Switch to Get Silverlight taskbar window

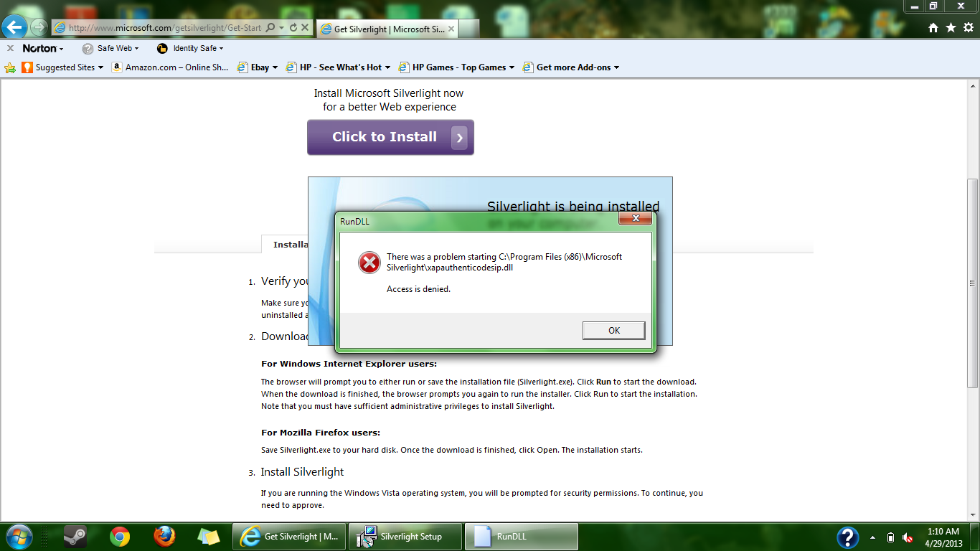pyautogui.click(x=289, y=537)
